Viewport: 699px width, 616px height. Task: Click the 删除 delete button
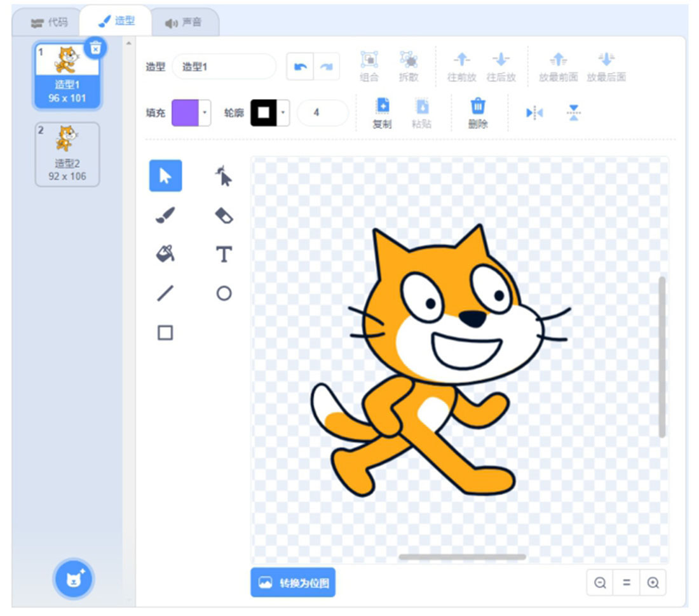click(478, 114)
